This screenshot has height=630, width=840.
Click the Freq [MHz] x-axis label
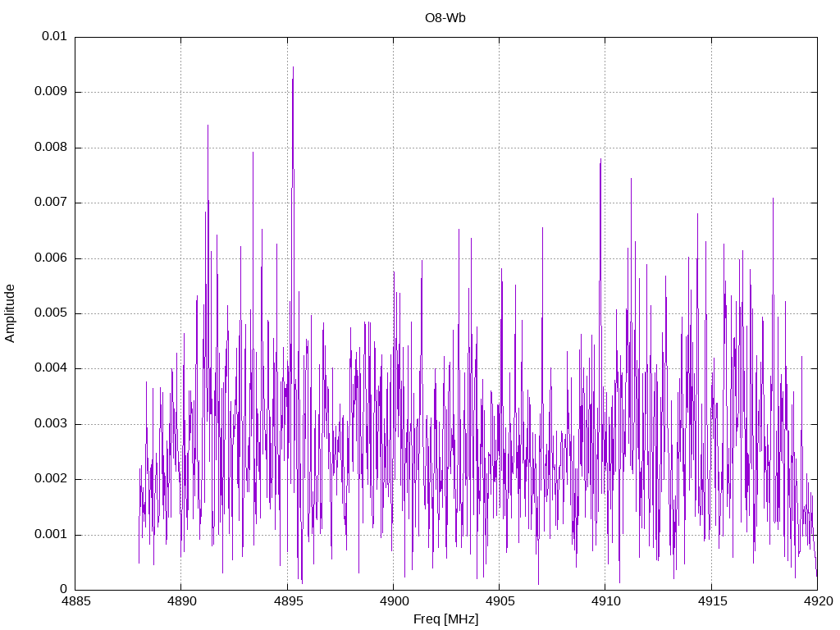click(x=445, y=619)
